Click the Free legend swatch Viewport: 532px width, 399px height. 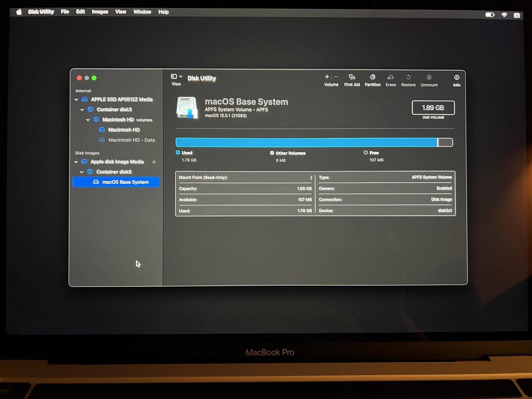[366, 152]
